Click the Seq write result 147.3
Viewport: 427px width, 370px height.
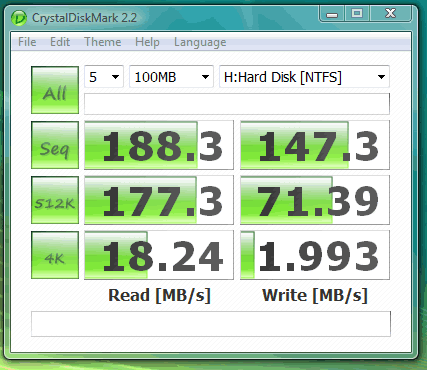tap(315, 145)
